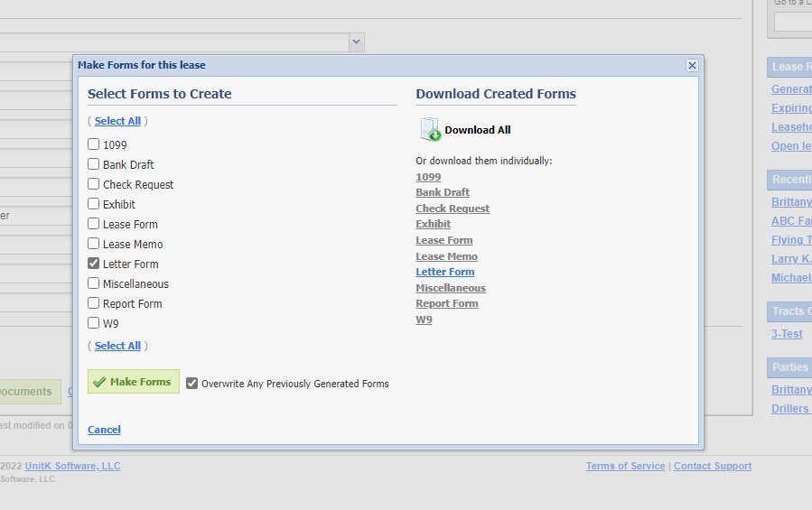Download the W9 form
This screenshot has width=812, height=510.
(424, 320)
